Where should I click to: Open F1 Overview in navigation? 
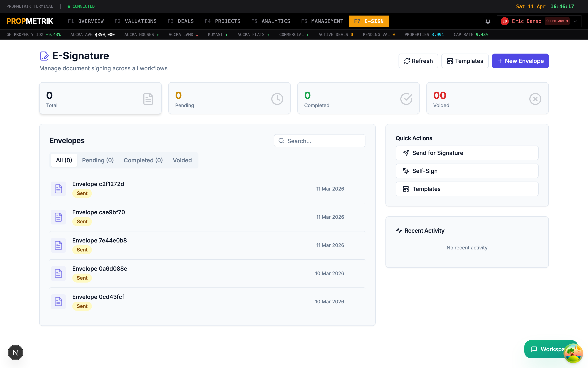(86, 21)
